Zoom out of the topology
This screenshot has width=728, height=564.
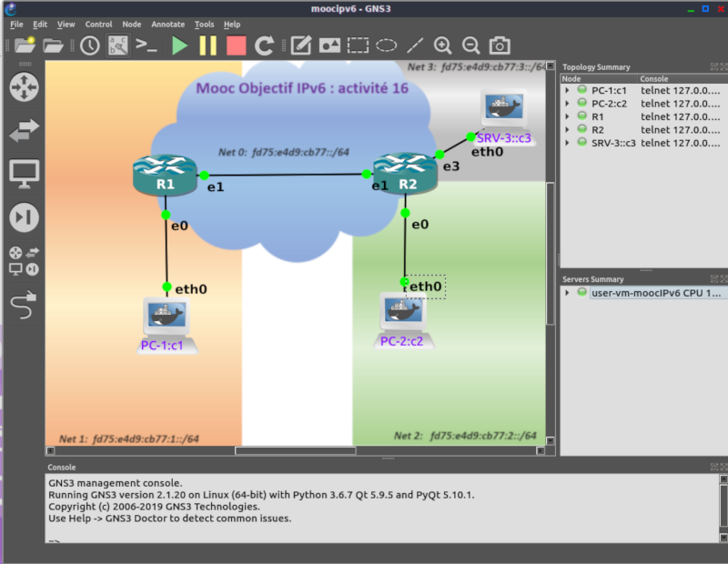click(470, 45)
